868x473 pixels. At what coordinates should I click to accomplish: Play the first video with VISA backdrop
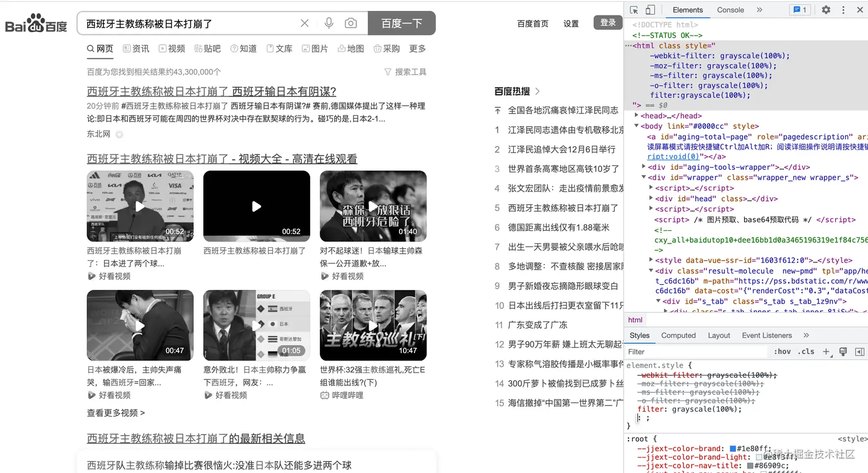pos(140,206)
